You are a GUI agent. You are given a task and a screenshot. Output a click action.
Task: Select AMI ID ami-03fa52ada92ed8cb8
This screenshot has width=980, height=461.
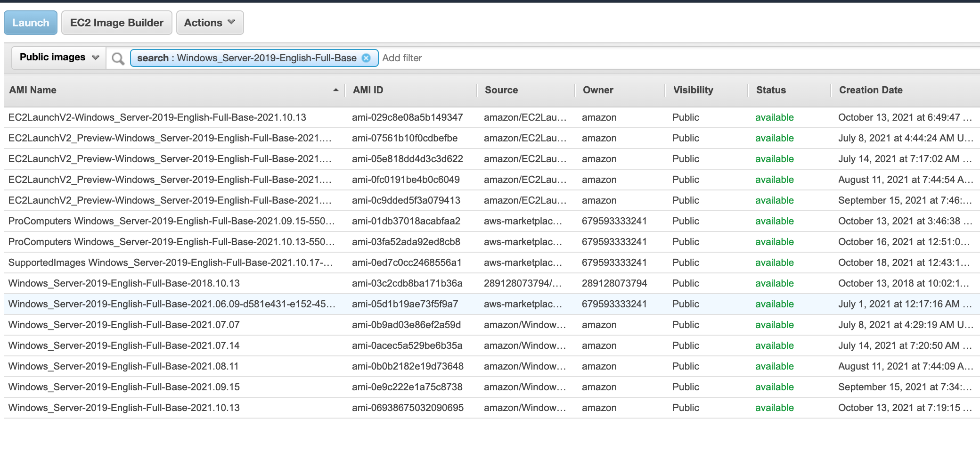406,242
